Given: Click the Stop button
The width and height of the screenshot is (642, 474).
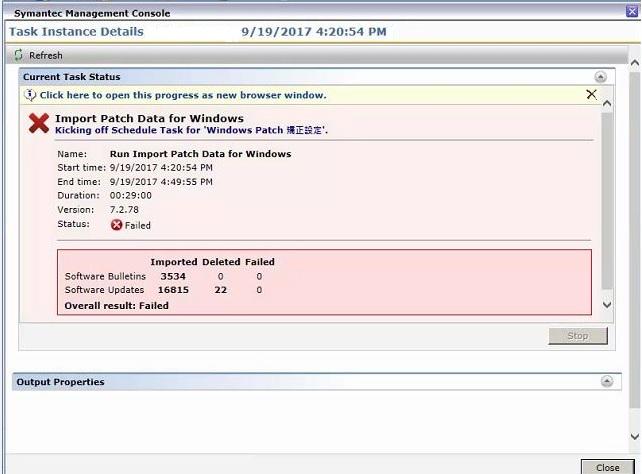Looking at the screenshot, I should [x=578, y=336].
